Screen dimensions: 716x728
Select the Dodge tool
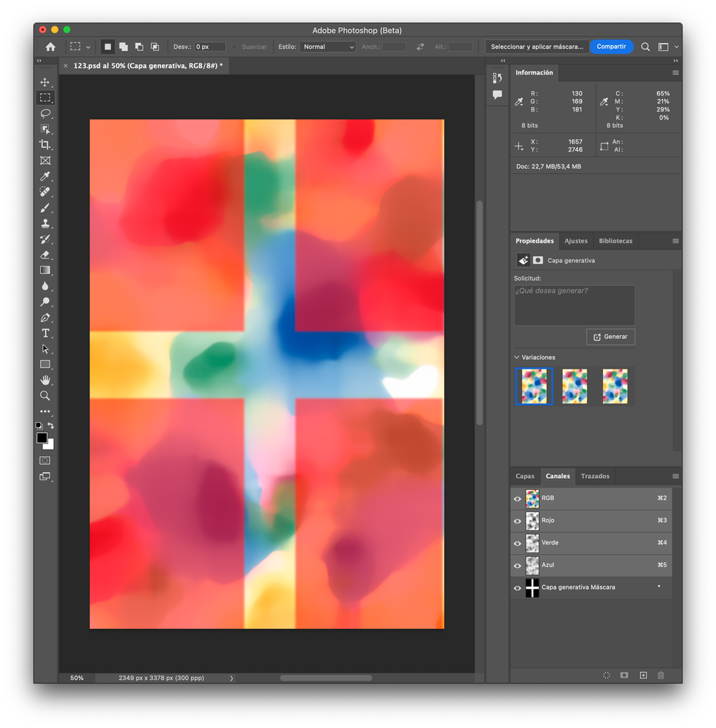45,302
